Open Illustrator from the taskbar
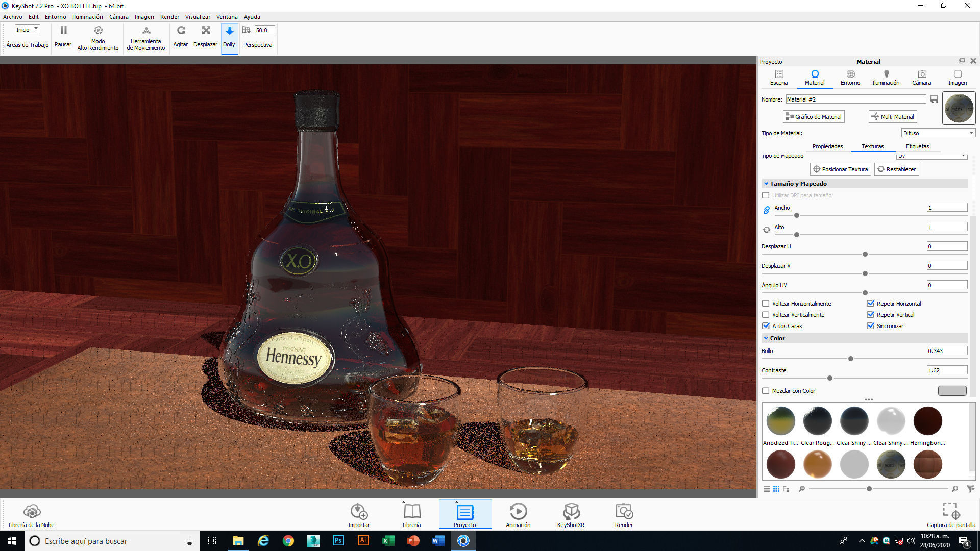 (363, 541)
